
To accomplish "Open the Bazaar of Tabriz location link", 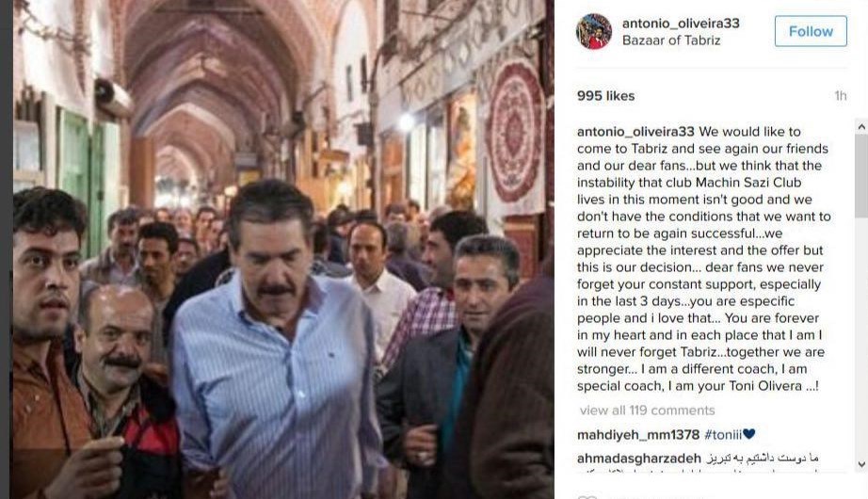I will click(671, 40).
